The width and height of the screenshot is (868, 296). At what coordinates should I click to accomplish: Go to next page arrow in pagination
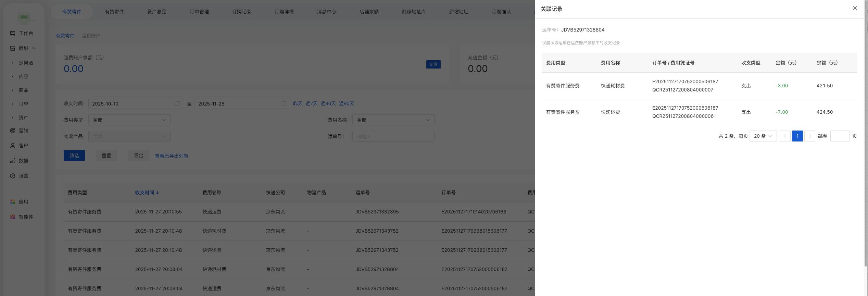click(810, 136)
